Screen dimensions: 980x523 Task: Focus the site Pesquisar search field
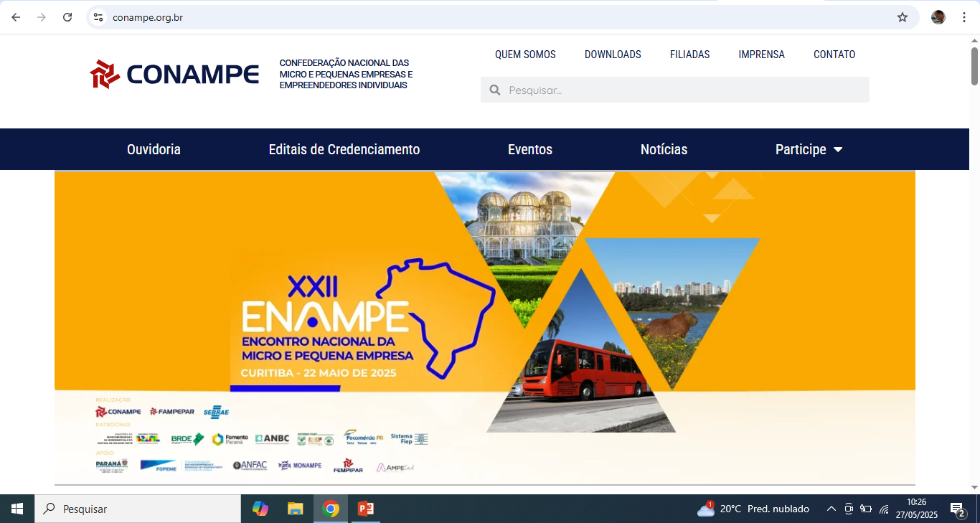(x=675, y=90)
